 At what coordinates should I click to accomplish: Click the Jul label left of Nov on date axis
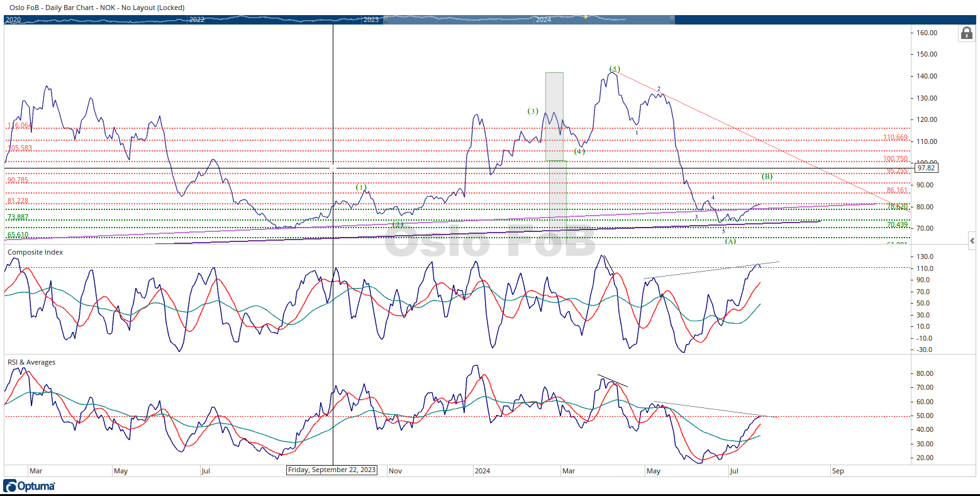[205, 471]
